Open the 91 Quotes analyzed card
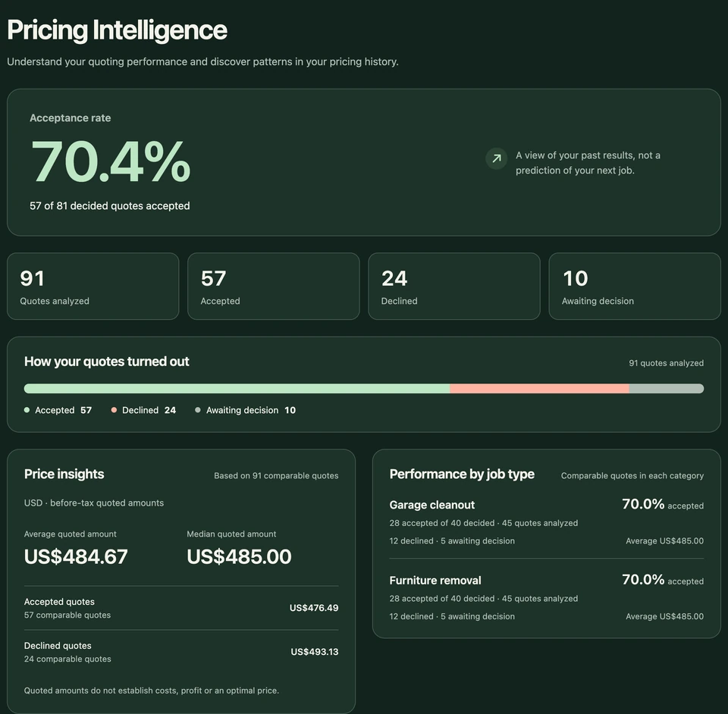The width and height of the screenshot is (728, 714). (x=93, y=287)
